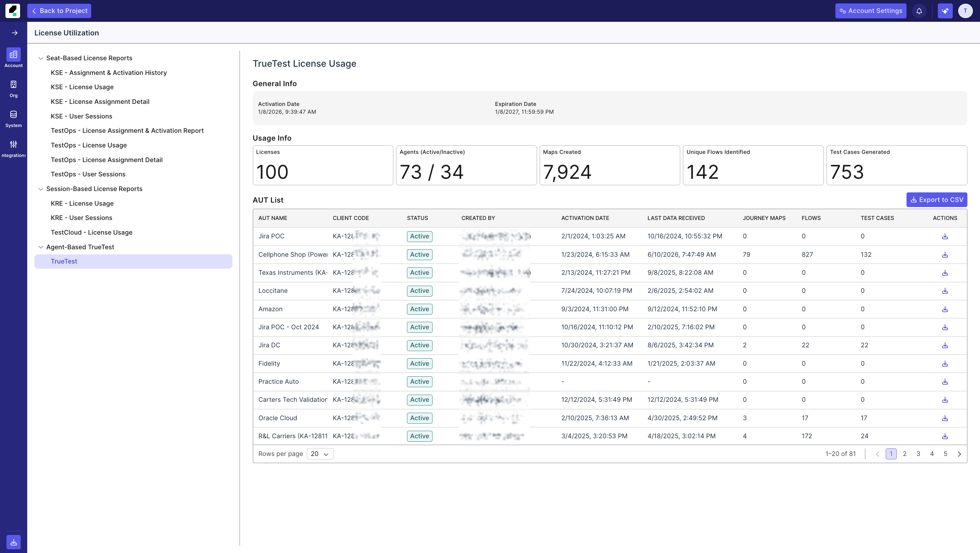Open TestOps - License Assignment & Activation Report
The width and height of the screenshot is (980, 553).
(x=127, y=130)
